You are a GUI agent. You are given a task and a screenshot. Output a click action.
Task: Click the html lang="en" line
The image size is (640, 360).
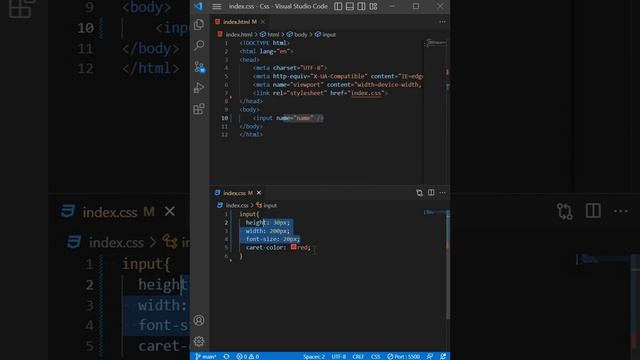pyautogui.click(x=267, y=51)
